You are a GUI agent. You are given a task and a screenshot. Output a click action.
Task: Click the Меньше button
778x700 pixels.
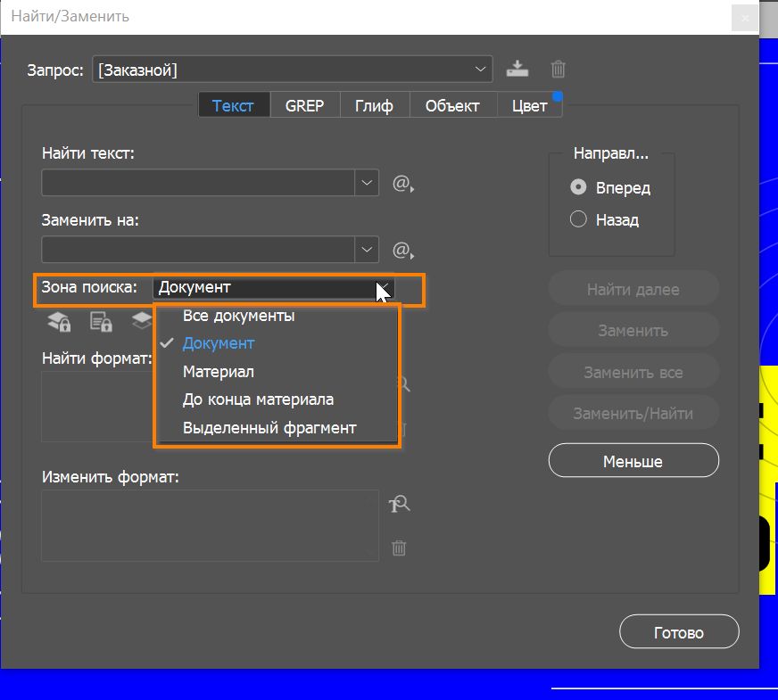(633, 460)
